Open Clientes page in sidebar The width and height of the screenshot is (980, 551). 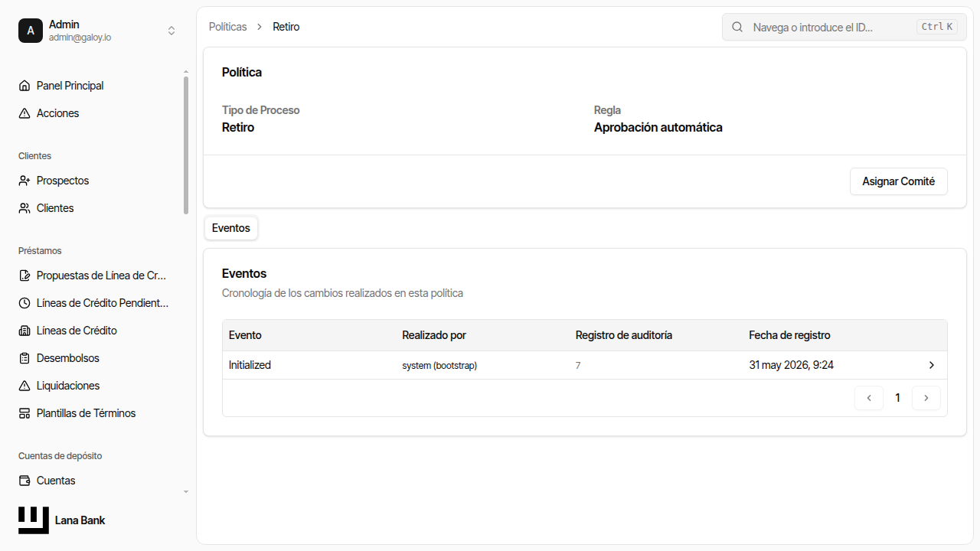coord(98,208)
